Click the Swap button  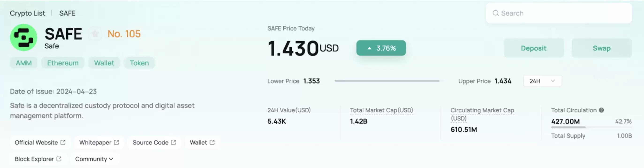(602, 48)
